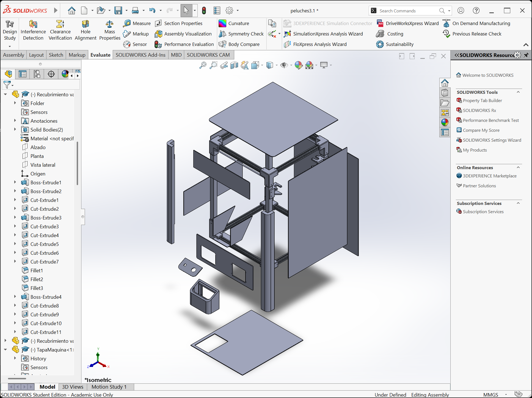This screenshot has width=532, height=398.
Task: Launch Assembly Visualization
Action: tap(183, 34)
